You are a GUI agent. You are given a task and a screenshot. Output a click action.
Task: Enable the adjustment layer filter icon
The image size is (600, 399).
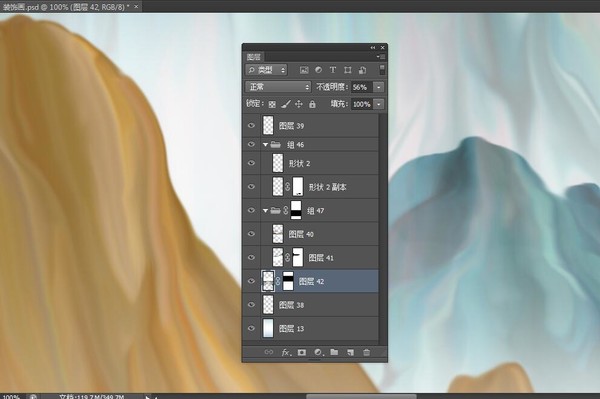(x=318, y=70)
